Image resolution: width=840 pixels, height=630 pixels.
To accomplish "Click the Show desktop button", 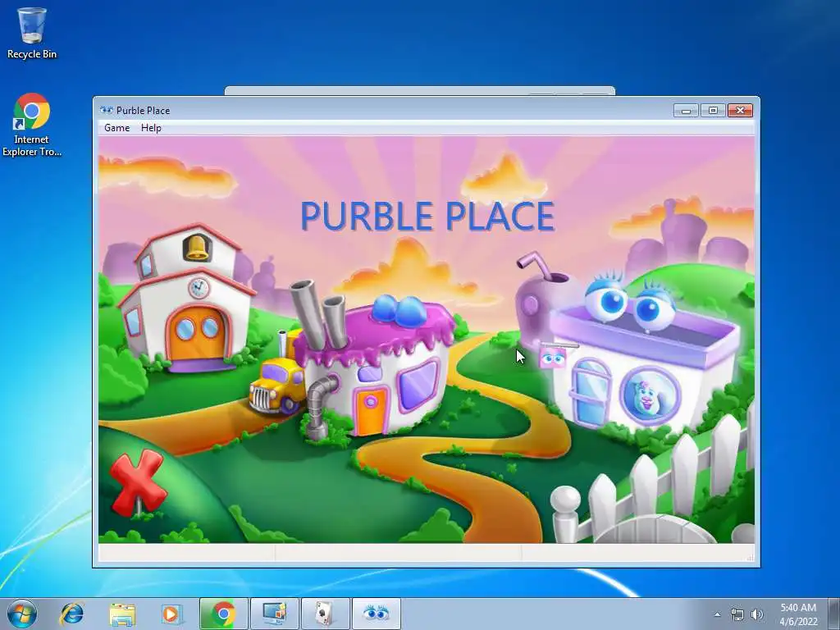I will click(834, 614).
